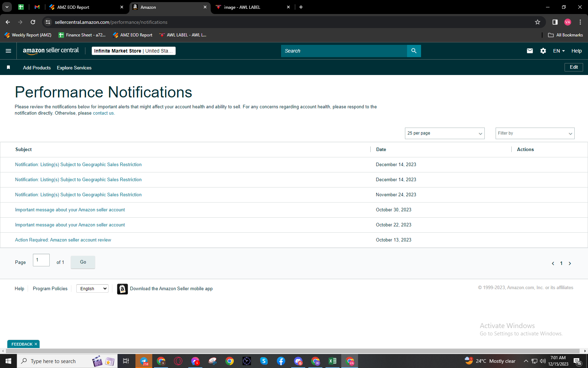588x368 pixels.
Task: Open Skype from the taskbar
Action: point(264,361)
